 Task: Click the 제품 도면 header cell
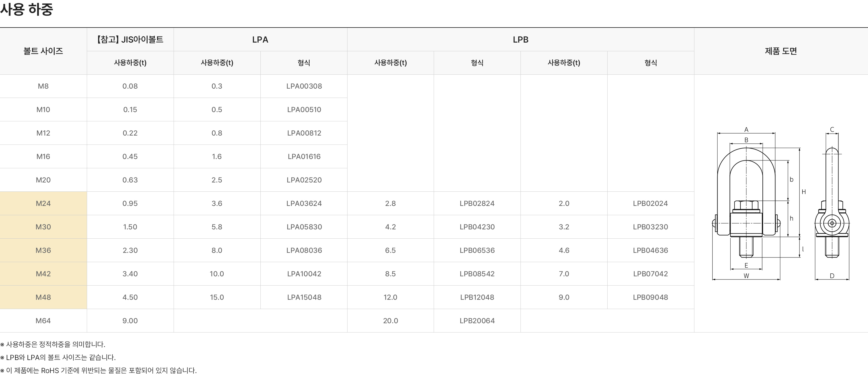coord(781,51)
